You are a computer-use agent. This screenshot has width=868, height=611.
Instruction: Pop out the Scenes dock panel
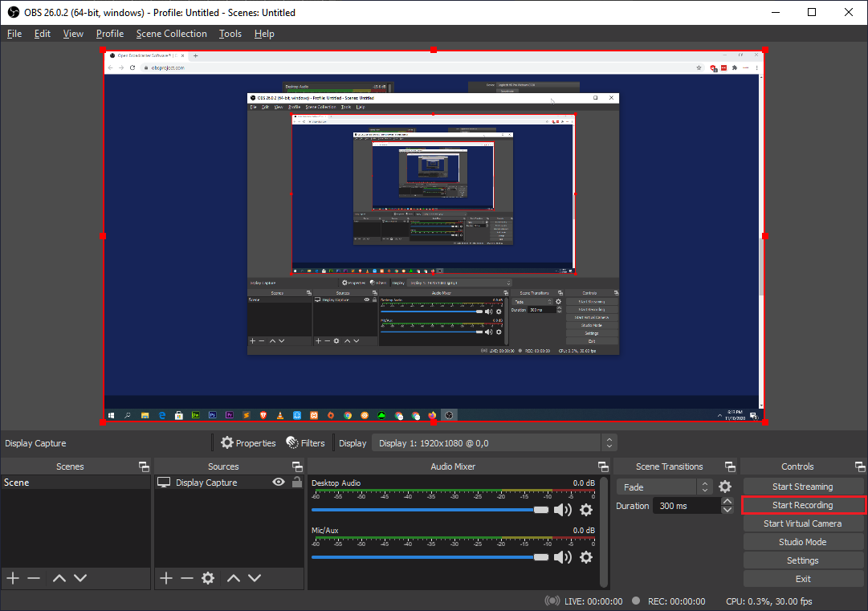pyautogui.click(x=144, y=466)
